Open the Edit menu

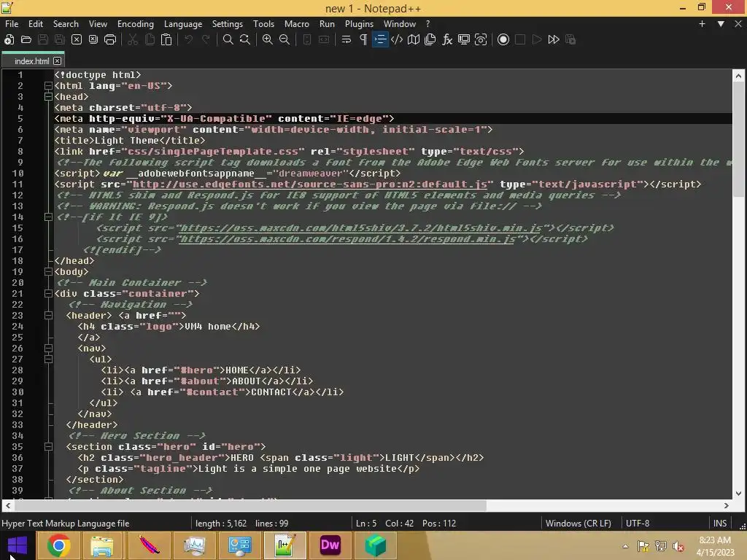(x=36, y=24)
